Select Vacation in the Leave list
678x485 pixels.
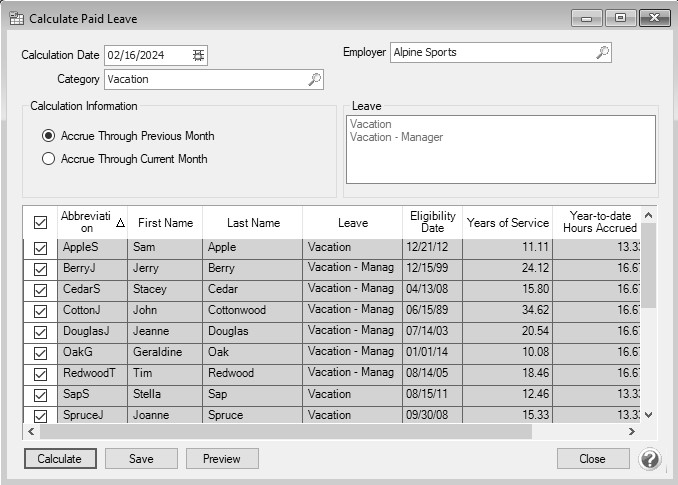[371, 125]
